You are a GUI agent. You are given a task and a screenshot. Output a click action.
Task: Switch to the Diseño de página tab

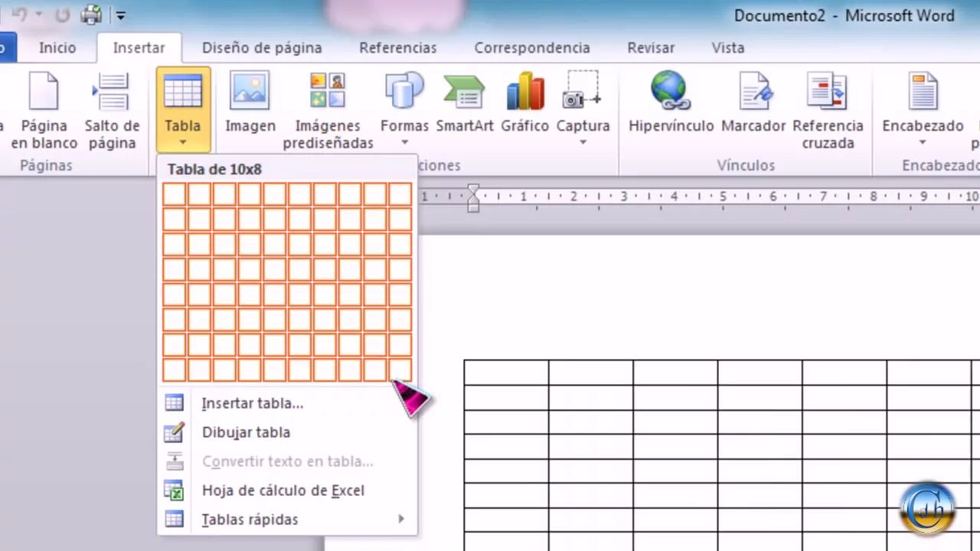(x=262, y=47)
